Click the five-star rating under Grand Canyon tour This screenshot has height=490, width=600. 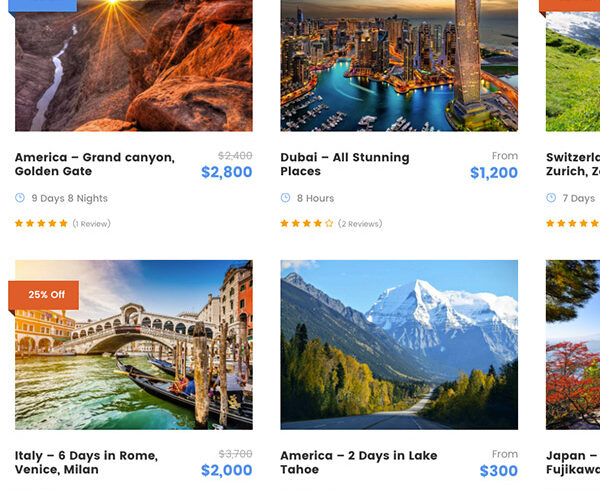tap(41, 224)
